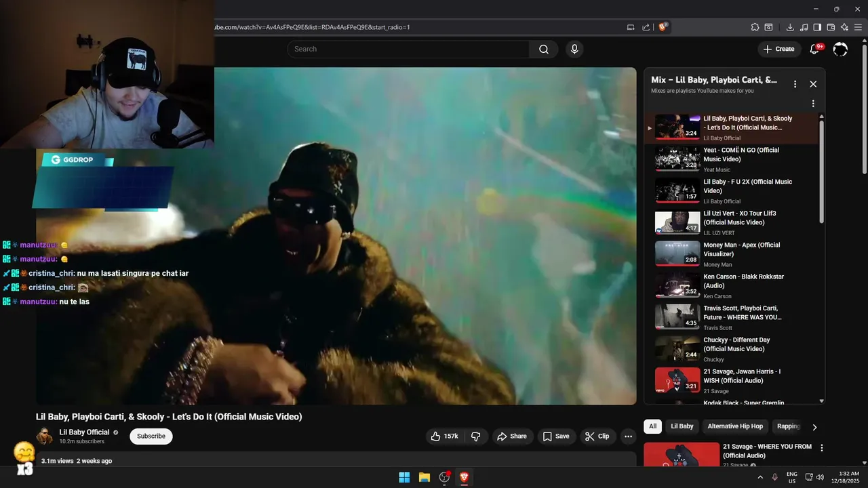This screenshot has height=488, width=868.
Task: Close the Mix playlist panel
Action: point(813,84)
